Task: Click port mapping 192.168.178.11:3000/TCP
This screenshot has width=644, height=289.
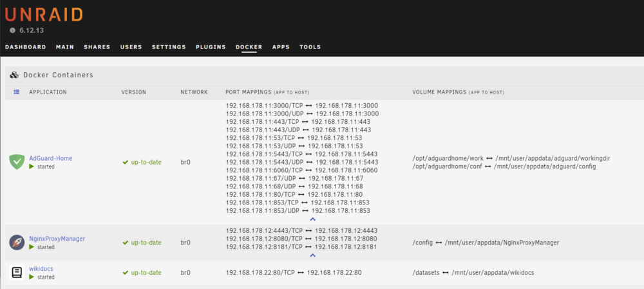Action: [302, 105]
